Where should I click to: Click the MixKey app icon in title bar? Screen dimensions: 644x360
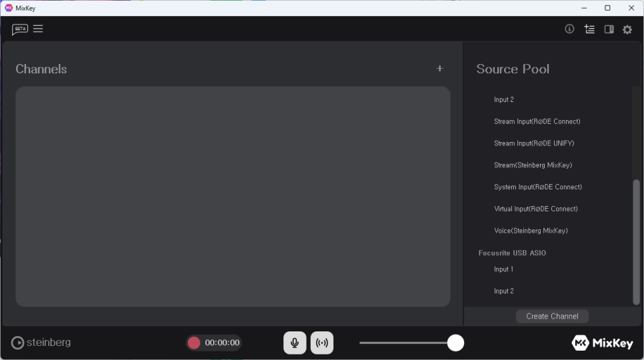(x=9, y=8)
